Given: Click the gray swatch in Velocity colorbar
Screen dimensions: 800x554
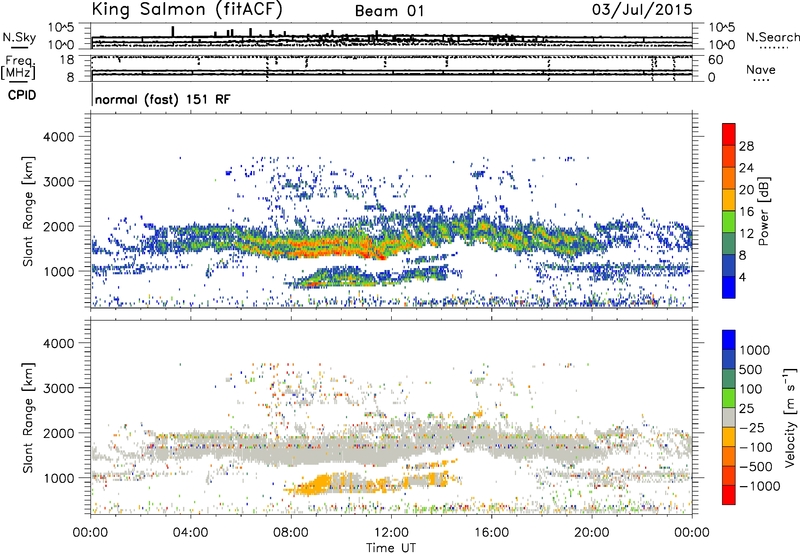Looking at the screenshot, I should (729, 417).
